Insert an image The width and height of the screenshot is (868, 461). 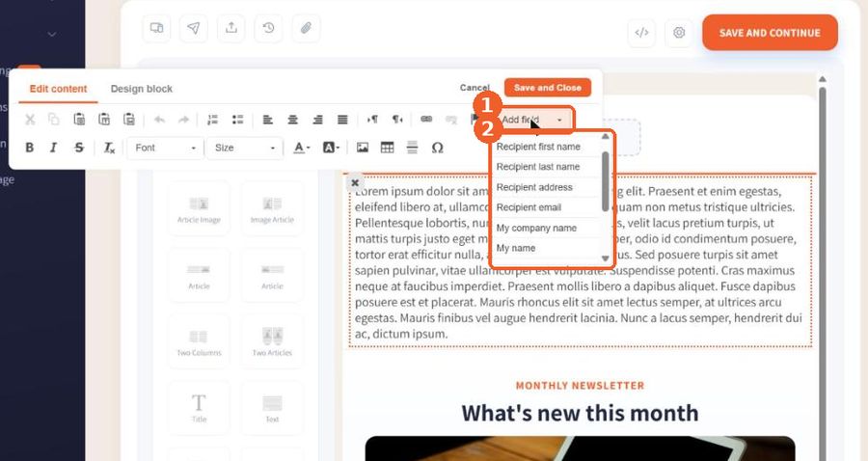point(363,148)
